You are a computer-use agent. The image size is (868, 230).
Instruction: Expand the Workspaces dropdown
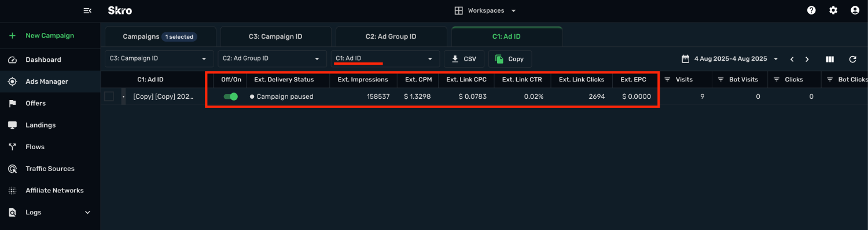485,10
